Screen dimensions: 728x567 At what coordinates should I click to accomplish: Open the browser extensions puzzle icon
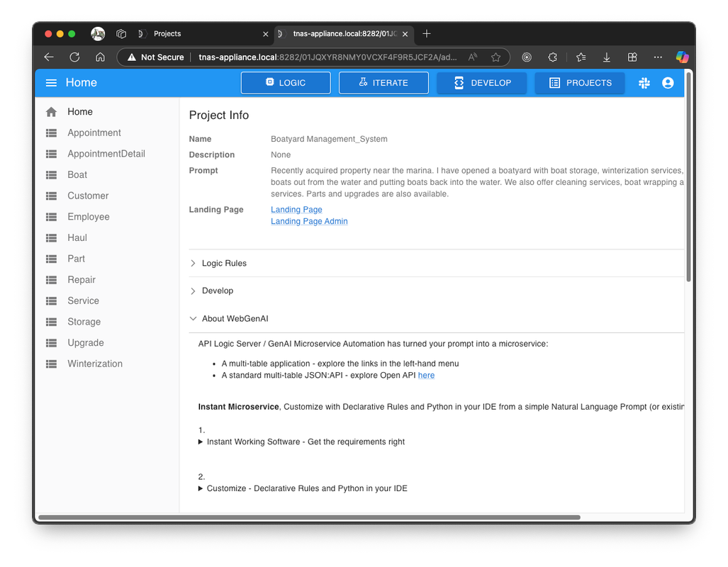552,57
